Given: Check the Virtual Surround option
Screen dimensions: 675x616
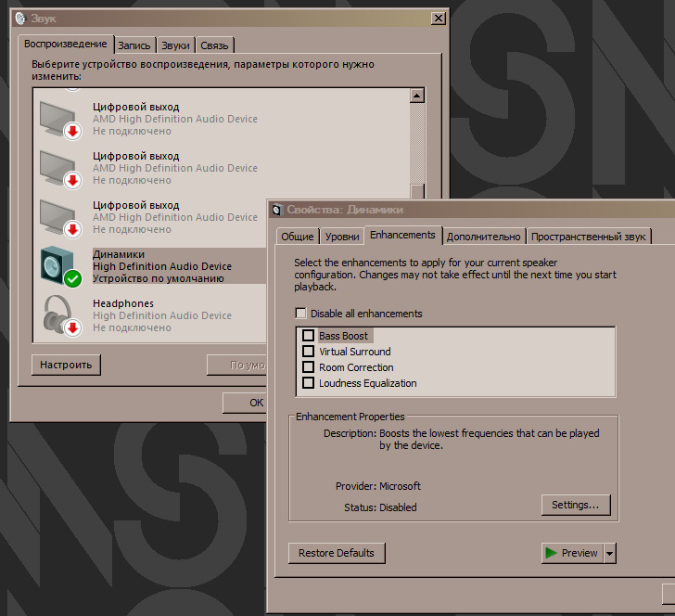Looking at the screenshot, I should click(309, 352).
